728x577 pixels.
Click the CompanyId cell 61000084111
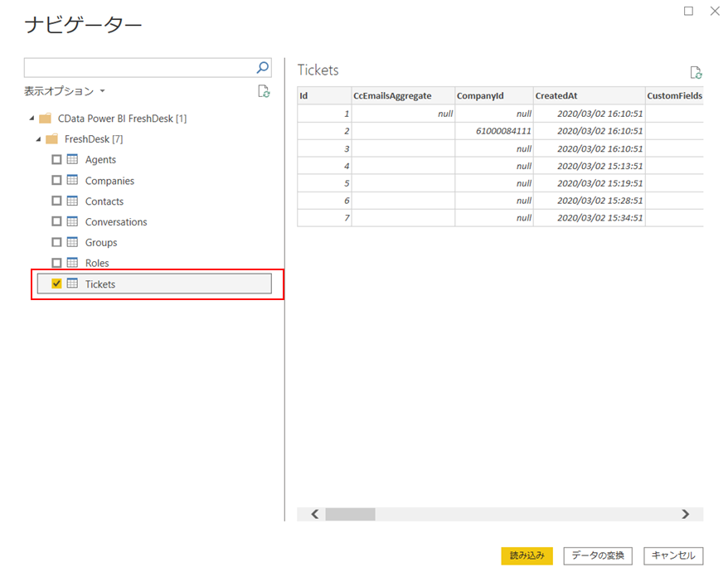click(494, 131)
